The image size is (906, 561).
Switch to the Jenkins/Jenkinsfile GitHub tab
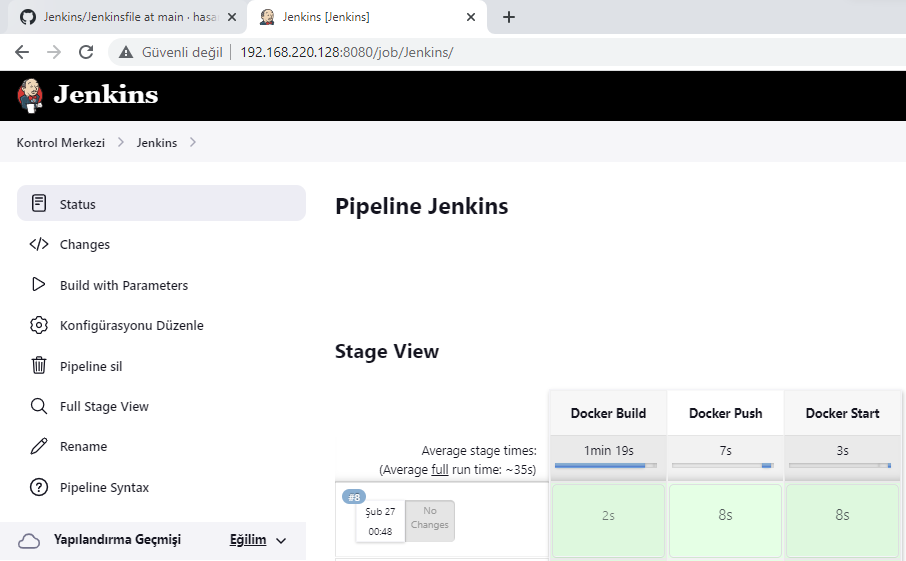click(x=128, y=17)
